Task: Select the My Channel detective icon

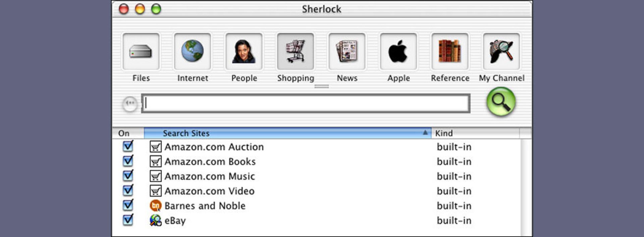Action: [x=501, y=52]
